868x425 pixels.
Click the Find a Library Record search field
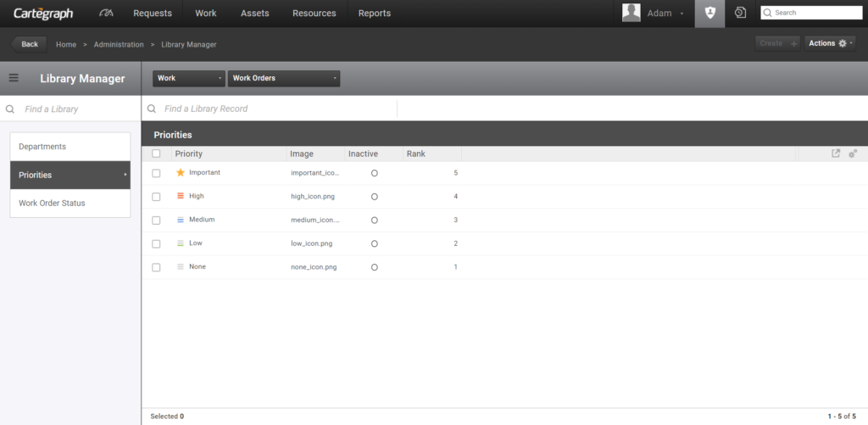coord(271,109)
